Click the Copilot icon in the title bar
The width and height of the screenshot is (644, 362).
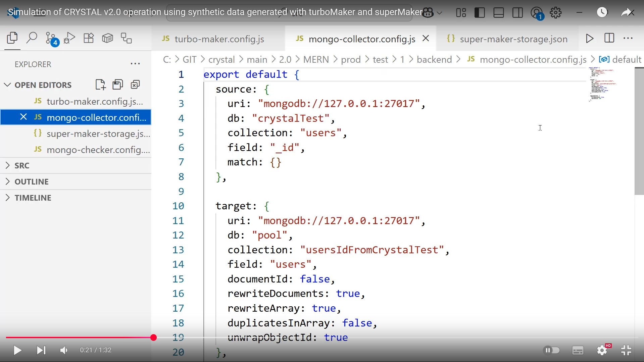(x=428, y=13)
